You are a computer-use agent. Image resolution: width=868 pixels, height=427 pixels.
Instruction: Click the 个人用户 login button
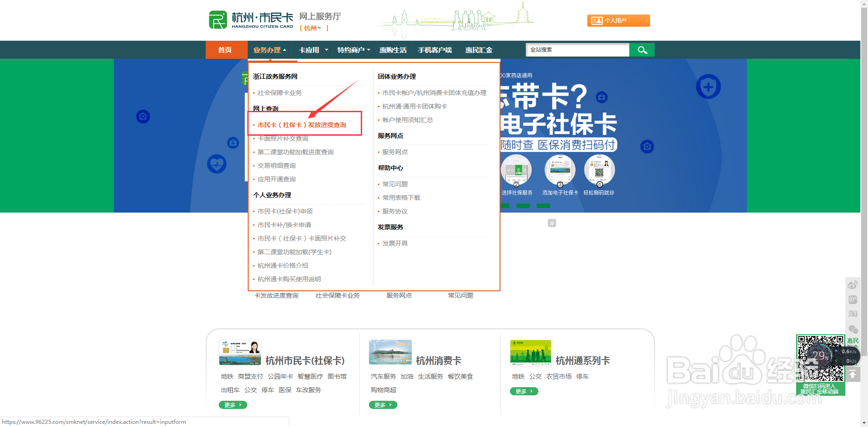coord(618,20)
